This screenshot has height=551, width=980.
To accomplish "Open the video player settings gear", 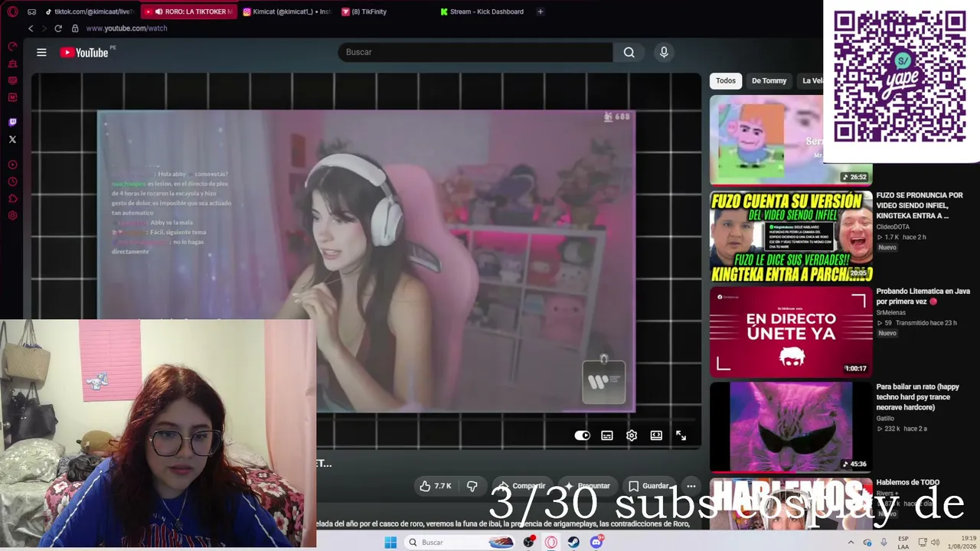I will [x=632, y=435].
